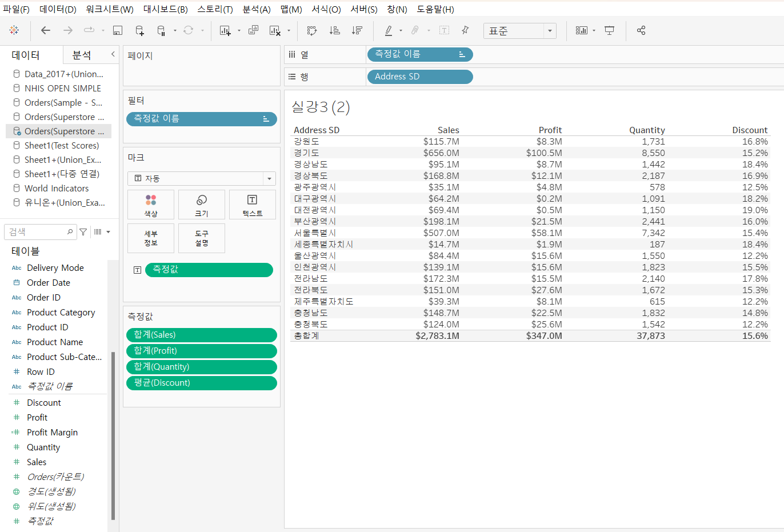784x532 pixels.
Task: Collapse the data pane with the chevron
Action: 113,54
